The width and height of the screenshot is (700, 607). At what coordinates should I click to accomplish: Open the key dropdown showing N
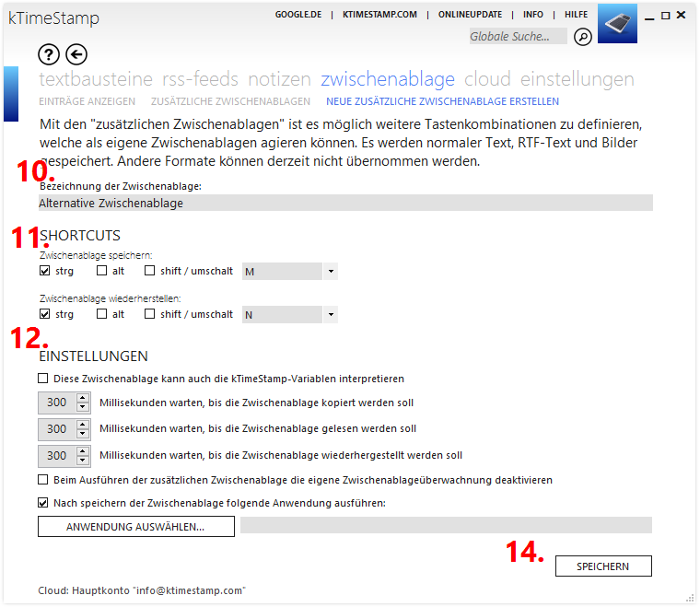pos(331,315)
